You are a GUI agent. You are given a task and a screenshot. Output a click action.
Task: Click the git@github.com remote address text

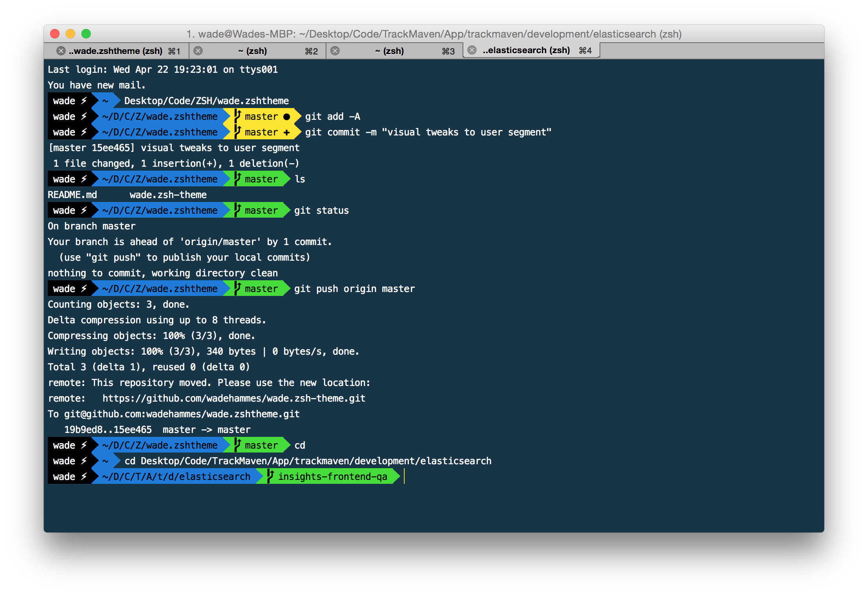[x=182, y=414]
